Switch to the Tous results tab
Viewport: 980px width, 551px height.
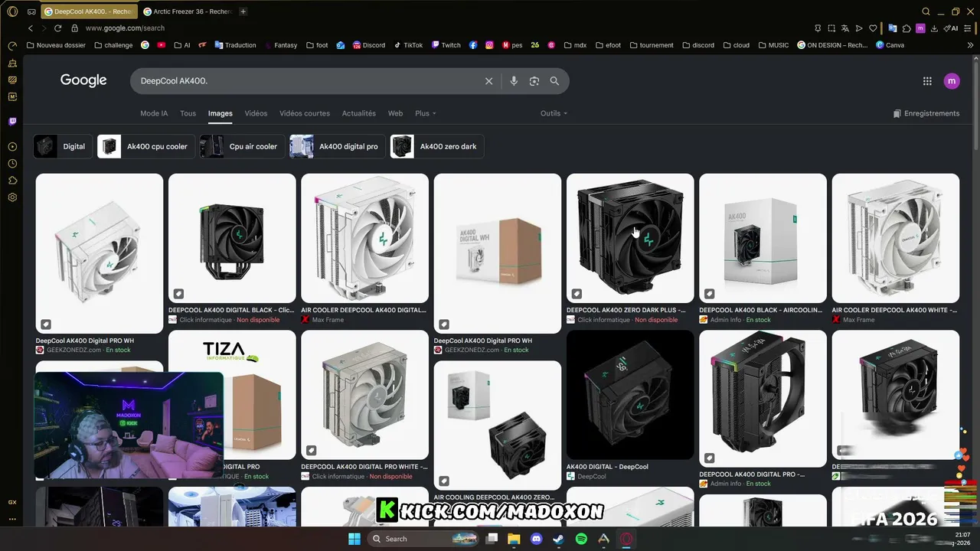pyautogui.click(x=188, y=113)
